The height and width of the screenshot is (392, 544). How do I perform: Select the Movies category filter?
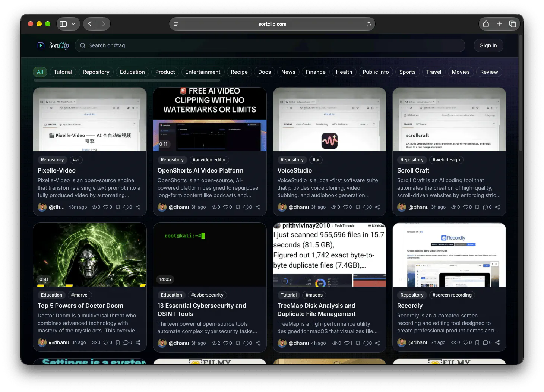click(x=461, y=72)
